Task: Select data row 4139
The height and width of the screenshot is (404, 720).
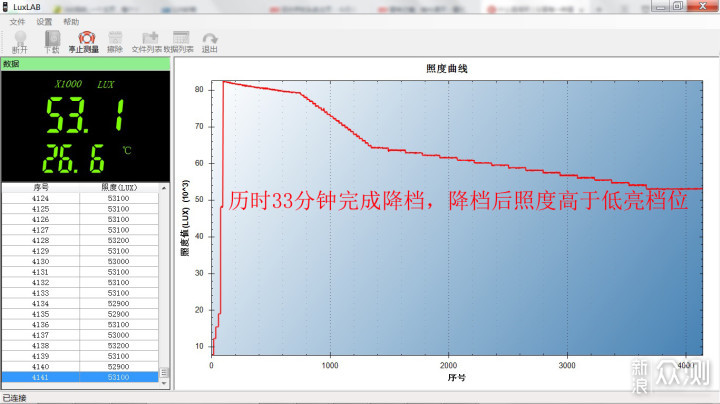Action: tap(80, 356)
